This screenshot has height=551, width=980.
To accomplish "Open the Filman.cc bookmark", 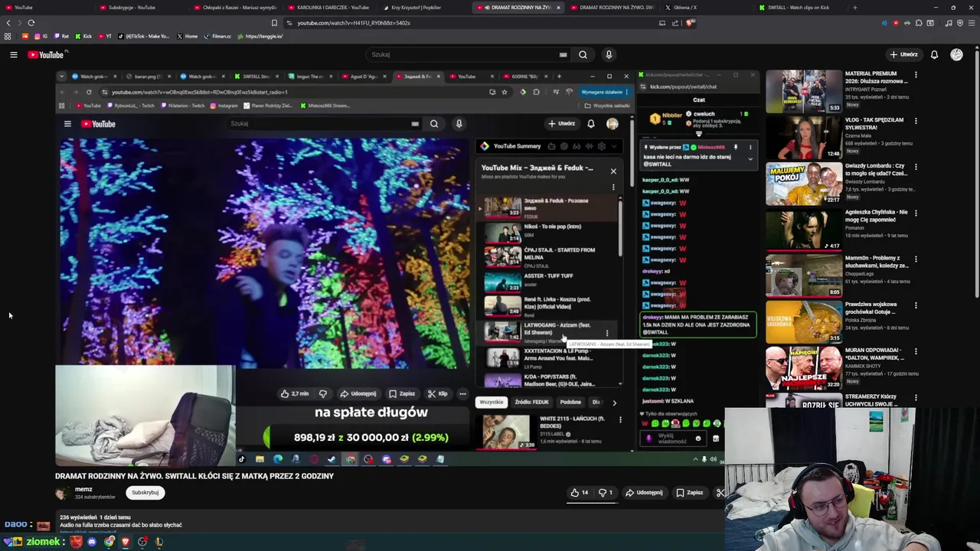I will (x=217, y=36).
